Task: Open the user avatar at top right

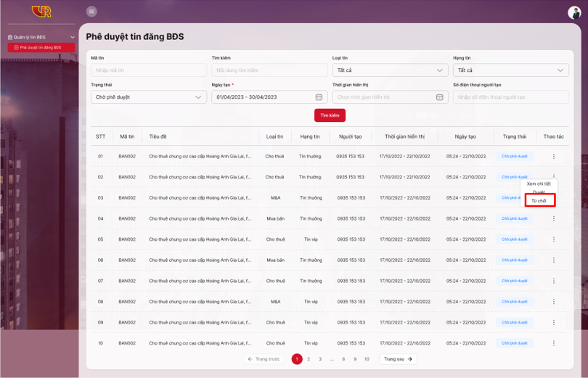Action: (x=573, y=12)
